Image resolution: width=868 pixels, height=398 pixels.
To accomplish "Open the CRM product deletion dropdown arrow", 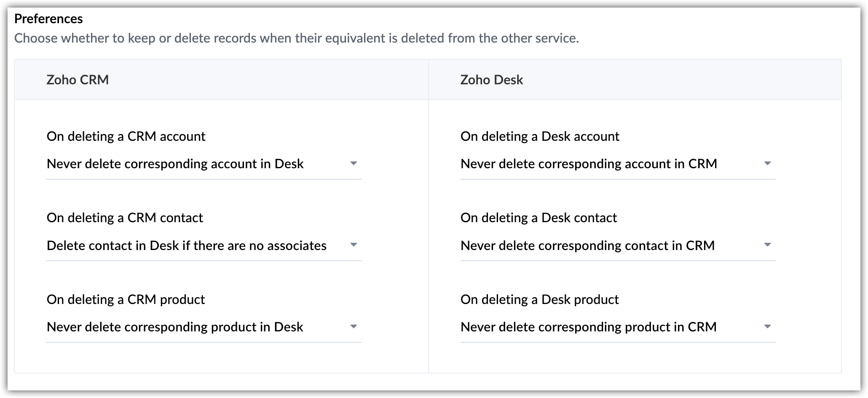I will 354,327.
